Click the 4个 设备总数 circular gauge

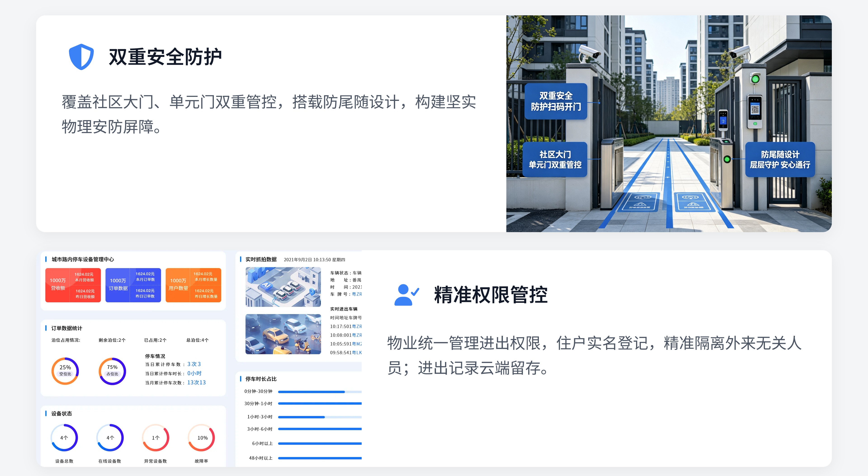coord(64,438)
